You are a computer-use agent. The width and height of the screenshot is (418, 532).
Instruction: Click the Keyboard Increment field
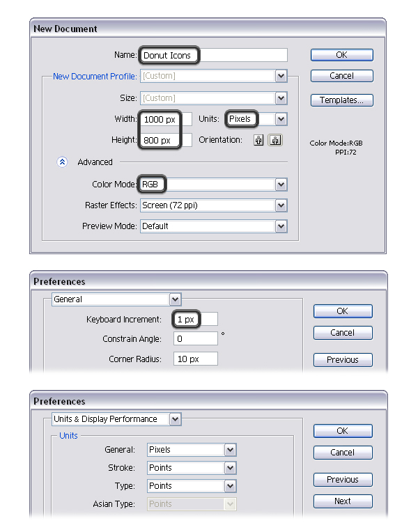[196, 319]
